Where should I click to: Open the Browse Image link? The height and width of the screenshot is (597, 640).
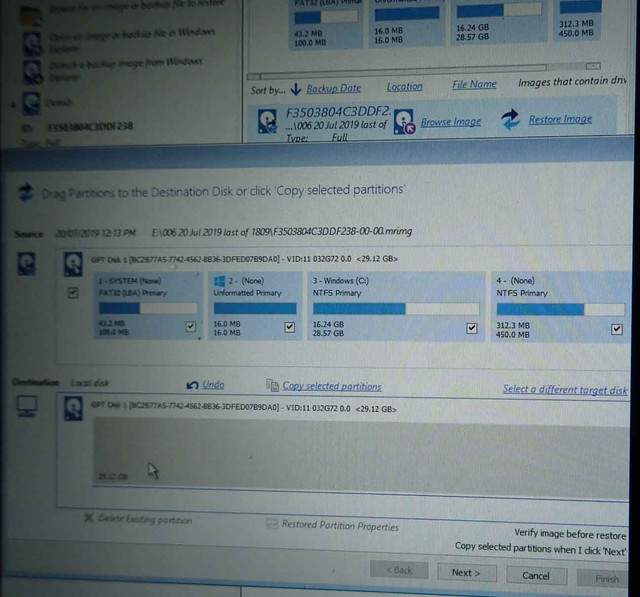tap(451, 122)
